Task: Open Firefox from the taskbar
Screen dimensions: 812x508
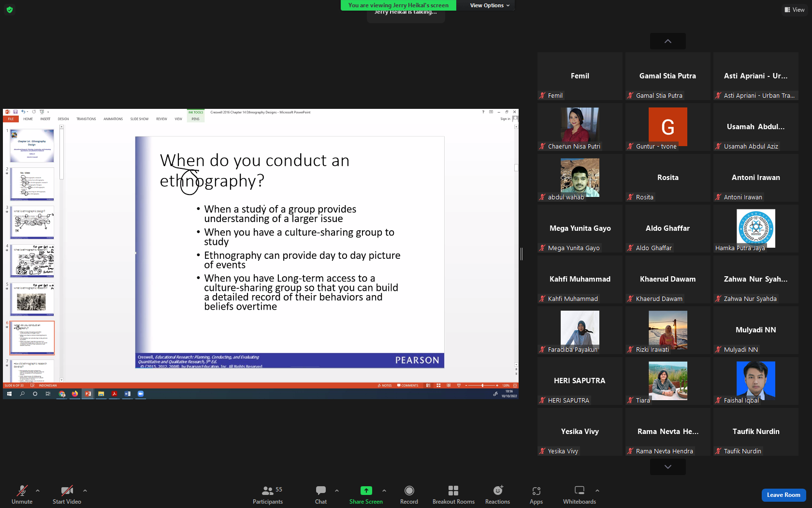Action: point(75,394)
